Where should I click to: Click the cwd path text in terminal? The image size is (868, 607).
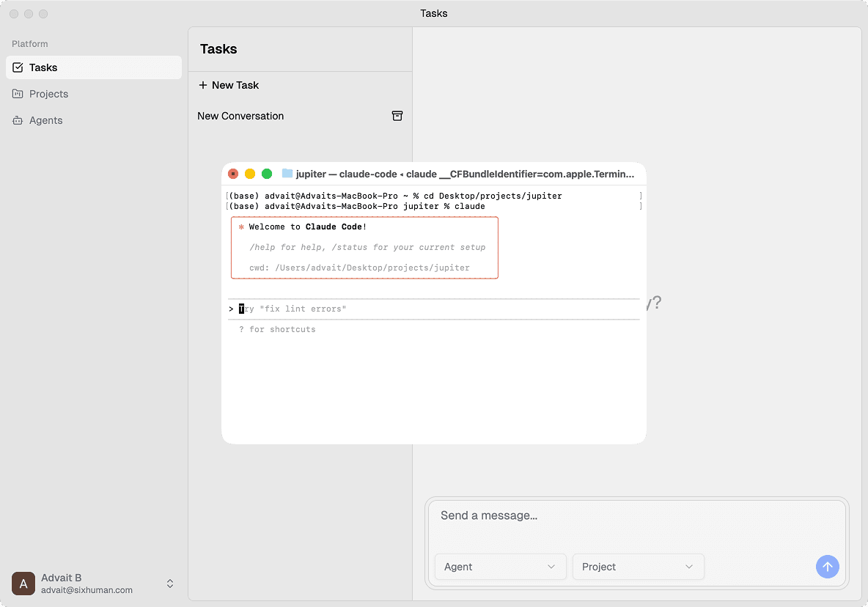359,268
